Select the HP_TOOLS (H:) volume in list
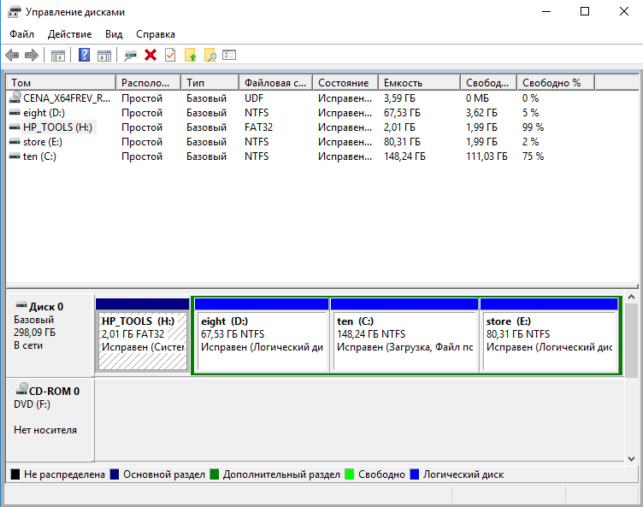The width and height of the screenshot is (643, 507). pos(58,127)
